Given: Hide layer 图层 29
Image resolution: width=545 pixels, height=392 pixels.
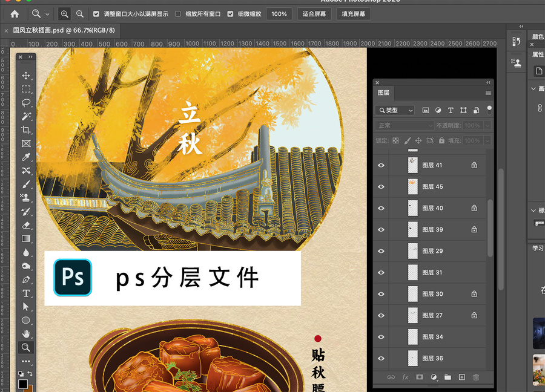Looking at the screenshot, I should click(x=381, y=251).
